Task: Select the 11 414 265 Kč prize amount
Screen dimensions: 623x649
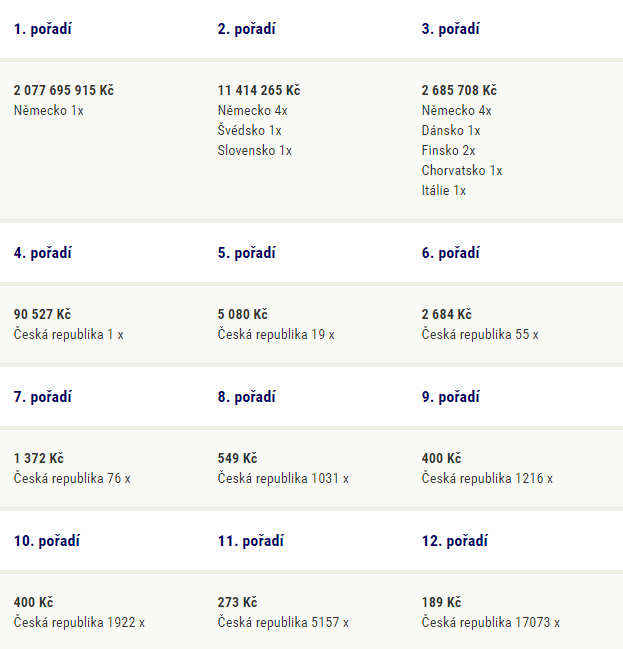Action: coord(259,90)
